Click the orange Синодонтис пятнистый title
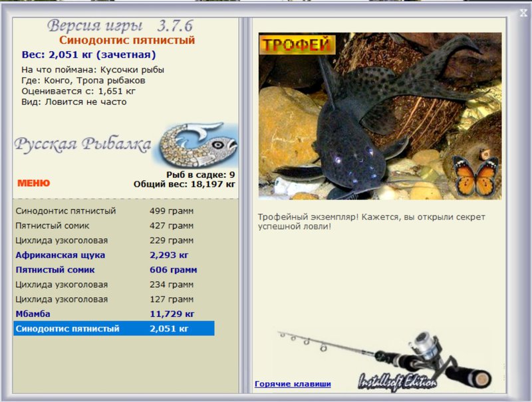 [x=127, y=40]
